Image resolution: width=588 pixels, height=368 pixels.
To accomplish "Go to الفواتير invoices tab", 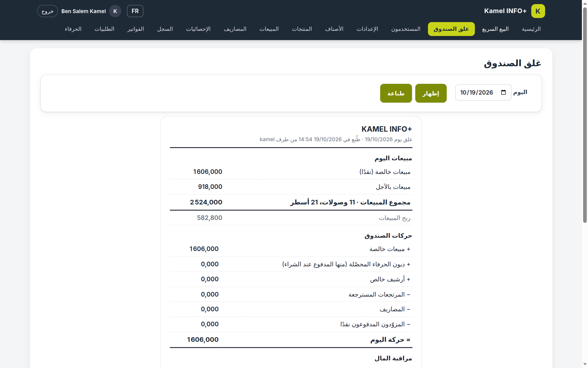I will coord(135,29).
